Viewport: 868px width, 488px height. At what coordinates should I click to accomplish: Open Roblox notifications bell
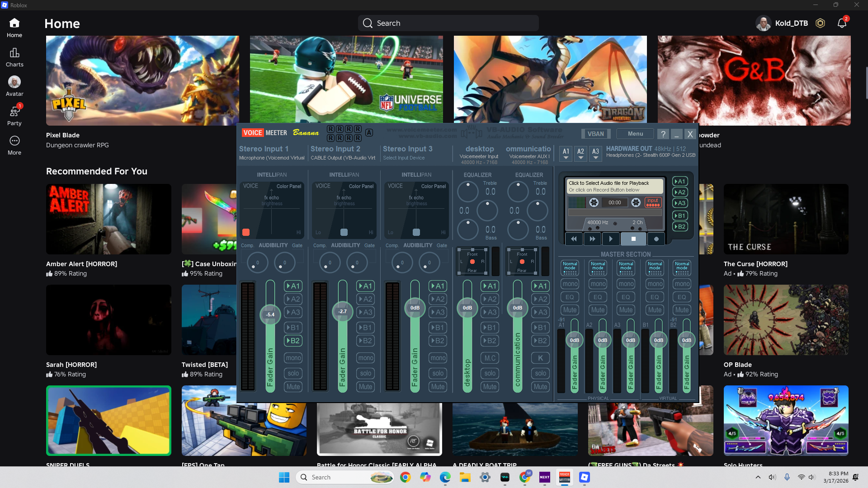842,23
